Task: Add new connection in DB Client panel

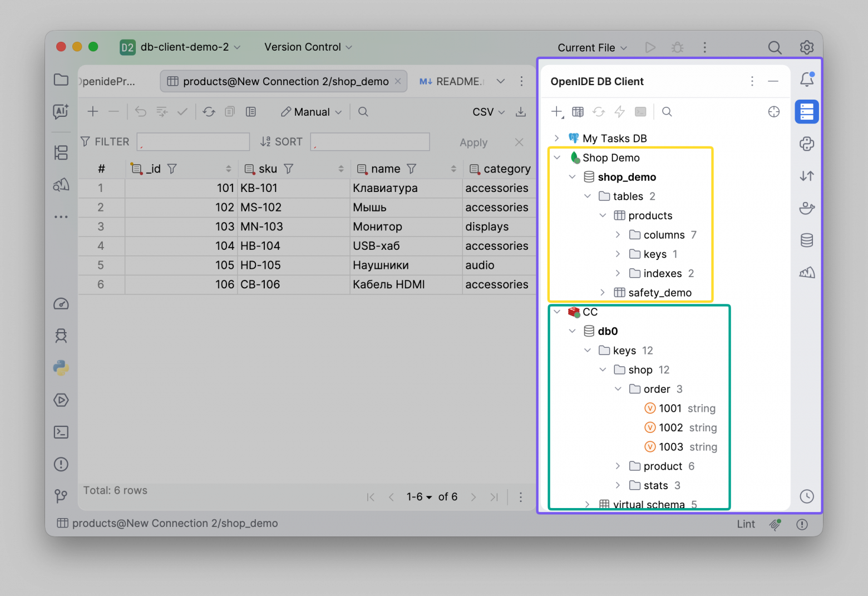Action: (557, 112)
